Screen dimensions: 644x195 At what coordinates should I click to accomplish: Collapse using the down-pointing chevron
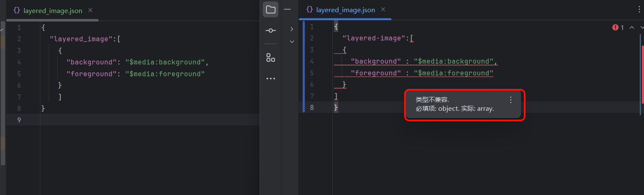tap(292, 41)
